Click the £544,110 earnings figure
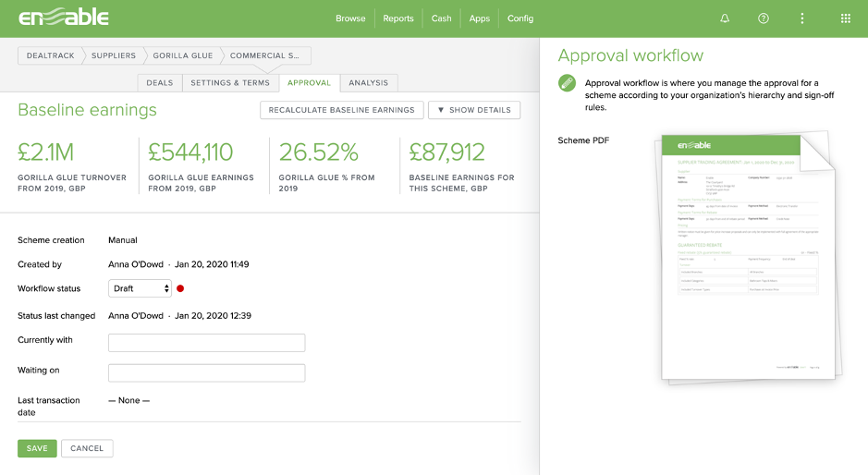This screenshot has width=868, height=475. coord(191,152)
